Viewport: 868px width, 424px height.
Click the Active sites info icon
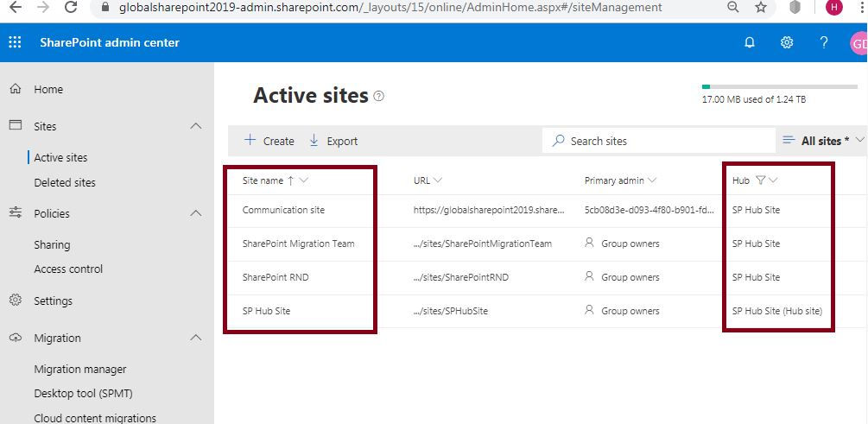pyautogui.click(x=378, y=96)
